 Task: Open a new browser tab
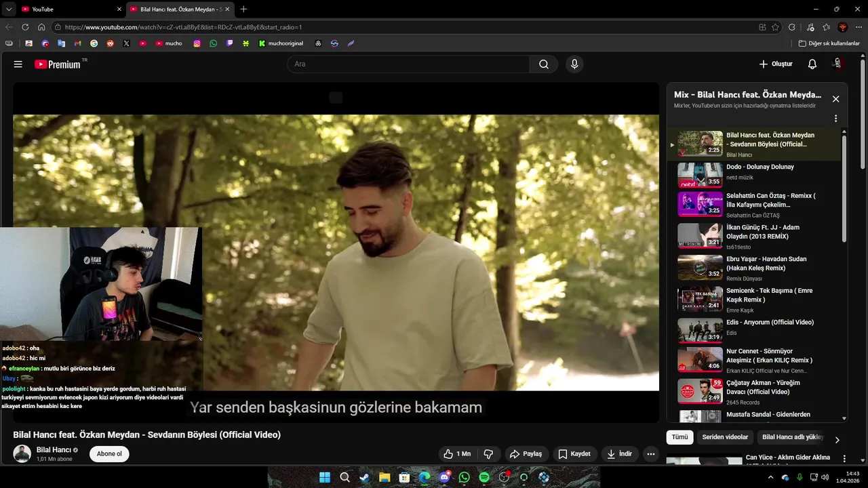(x=243, y=9)
